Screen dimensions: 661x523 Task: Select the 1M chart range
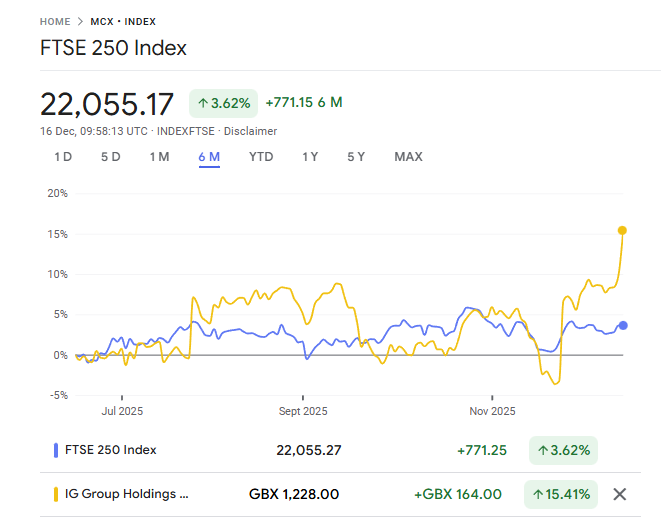[x=159, y=157]
